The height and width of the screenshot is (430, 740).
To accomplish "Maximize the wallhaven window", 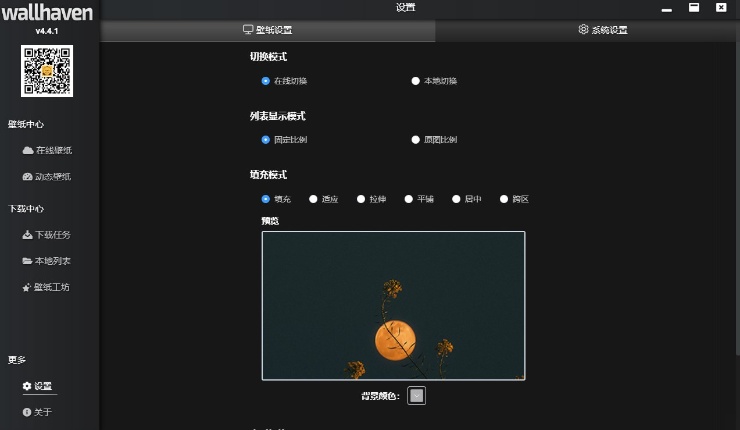I will point(694,8).
